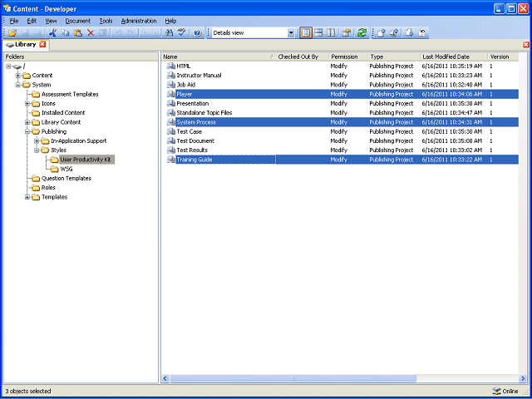
Task: Click the Roles folder icon
Action: point(36,188)
